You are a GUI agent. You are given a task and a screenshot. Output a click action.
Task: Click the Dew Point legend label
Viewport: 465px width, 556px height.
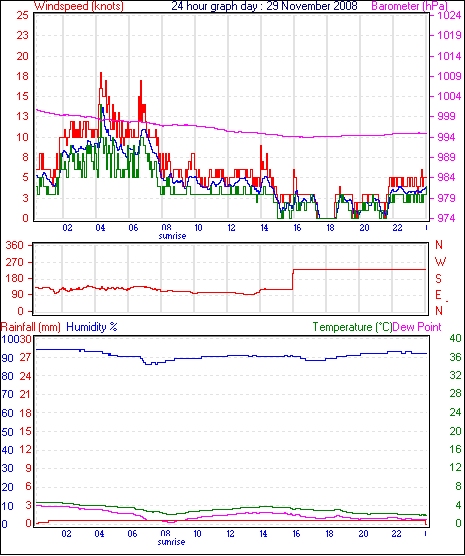(x=417, y=327)
